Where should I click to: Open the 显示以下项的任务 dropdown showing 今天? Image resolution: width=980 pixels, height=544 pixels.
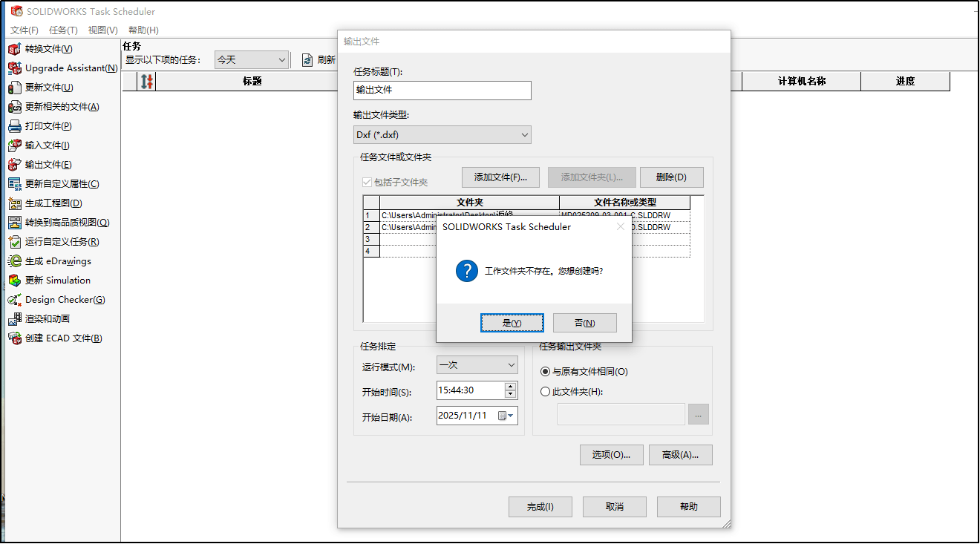(x=252, y=60)
